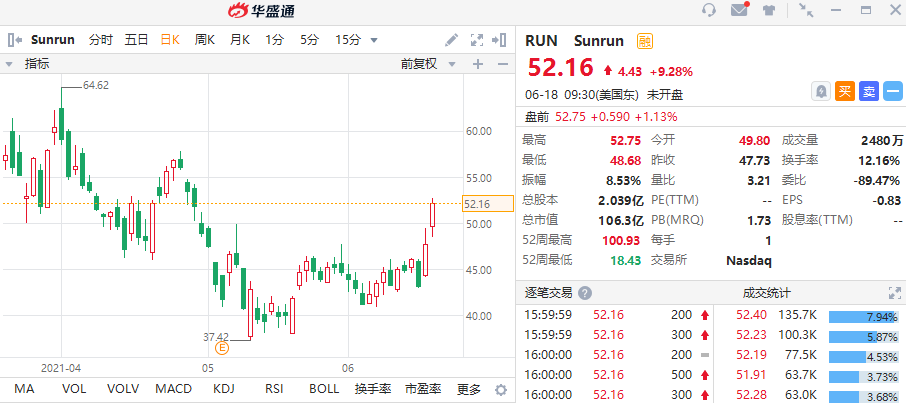
Task: Select the 15分 chart tab
Action: coord(348,40)
